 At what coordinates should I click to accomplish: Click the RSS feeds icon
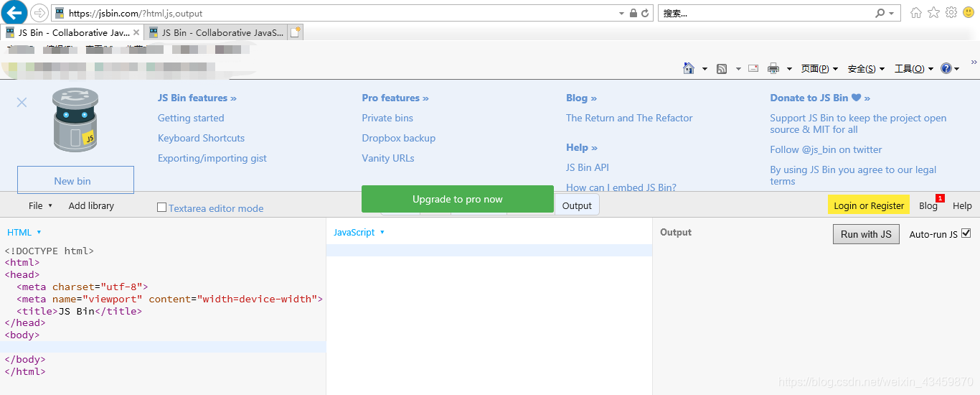[722, 68]
